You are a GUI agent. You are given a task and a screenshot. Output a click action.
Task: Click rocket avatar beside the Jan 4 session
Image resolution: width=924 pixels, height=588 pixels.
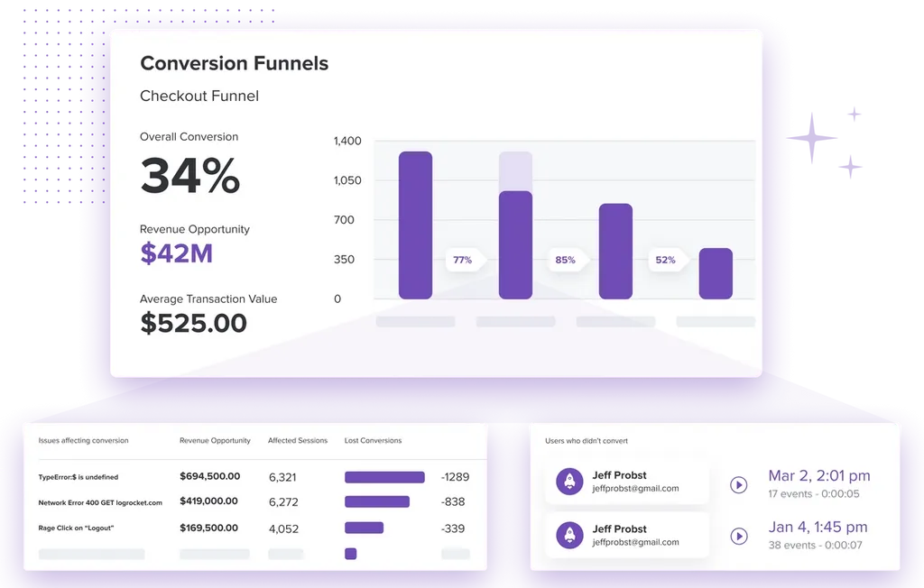[569, 535]
